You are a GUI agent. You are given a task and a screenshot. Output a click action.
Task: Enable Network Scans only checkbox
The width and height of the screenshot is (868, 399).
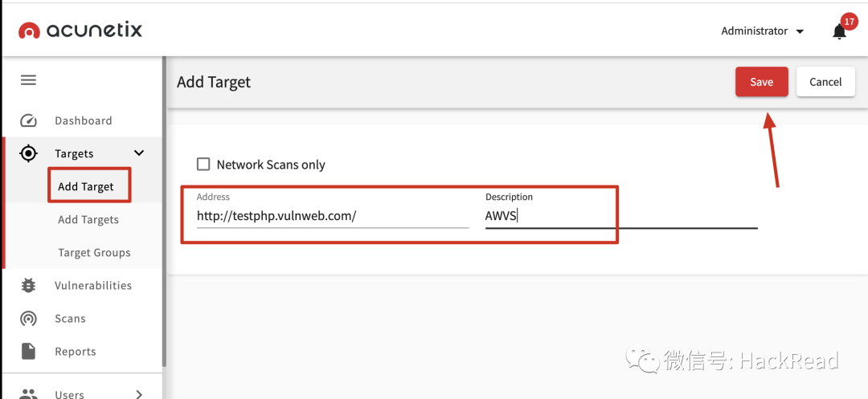203,165
